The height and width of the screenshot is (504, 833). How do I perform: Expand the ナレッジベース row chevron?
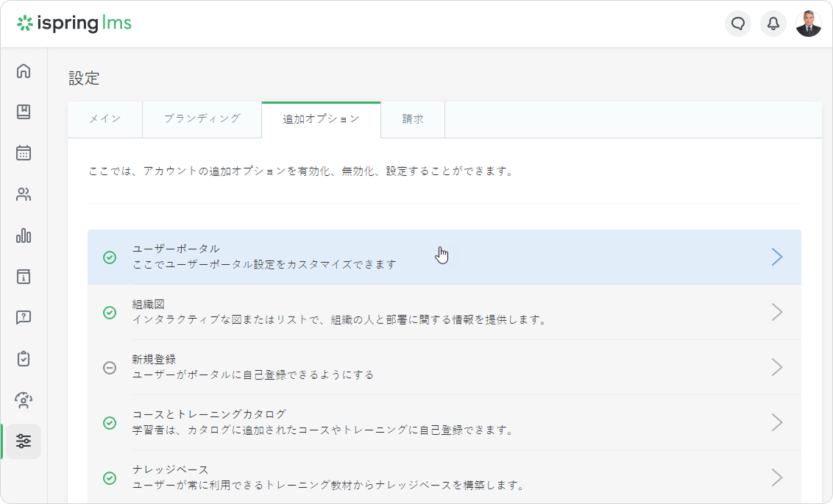(776, 478)
